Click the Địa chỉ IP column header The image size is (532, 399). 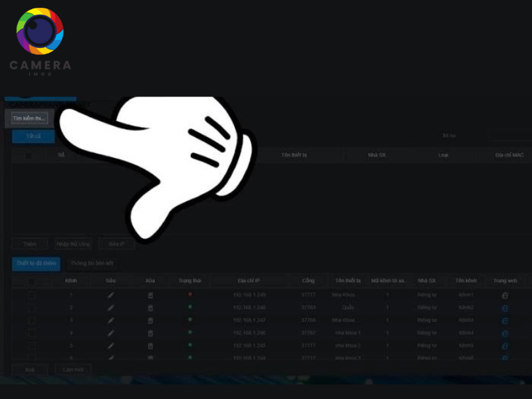click(249, 281)
